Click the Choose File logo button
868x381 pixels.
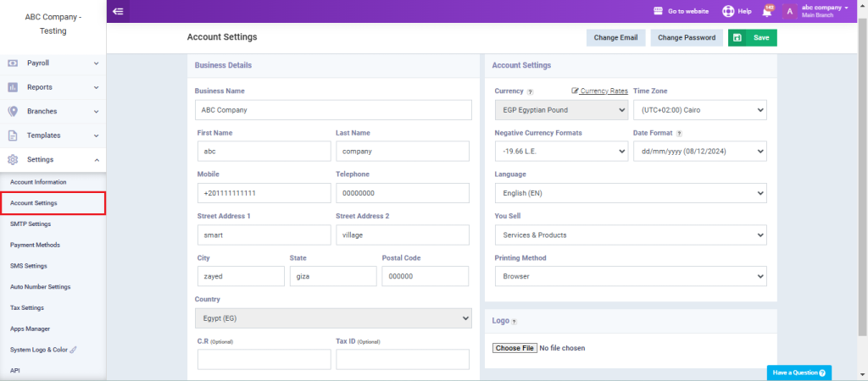click(515, 348)
